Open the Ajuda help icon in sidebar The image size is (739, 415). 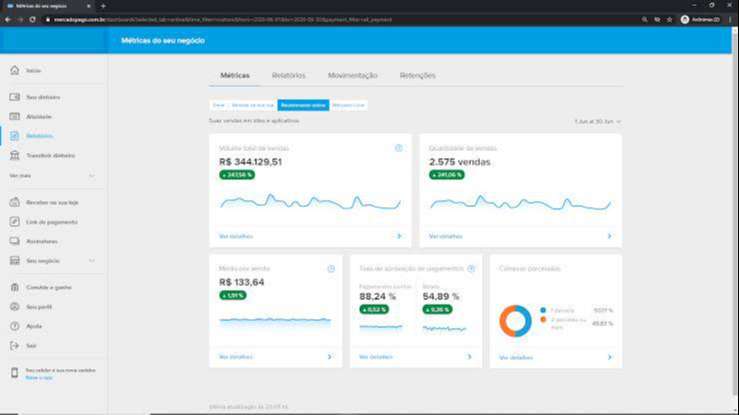(14, 326)
